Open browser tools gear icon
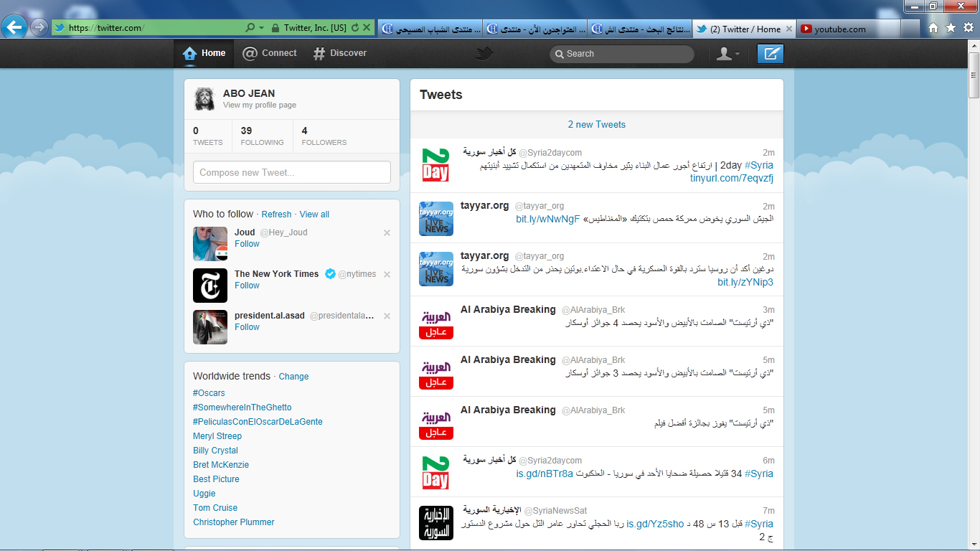 [x=968, y=28]
